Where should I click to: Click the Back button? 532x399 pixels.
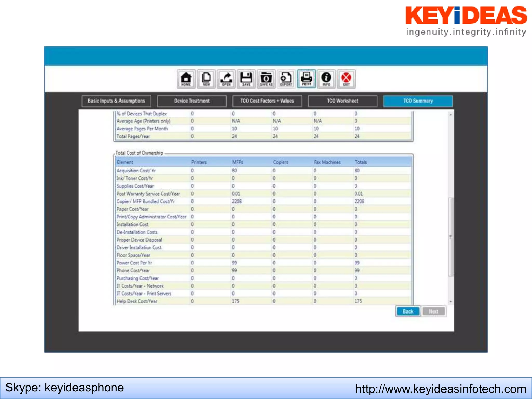click(408, 311)
